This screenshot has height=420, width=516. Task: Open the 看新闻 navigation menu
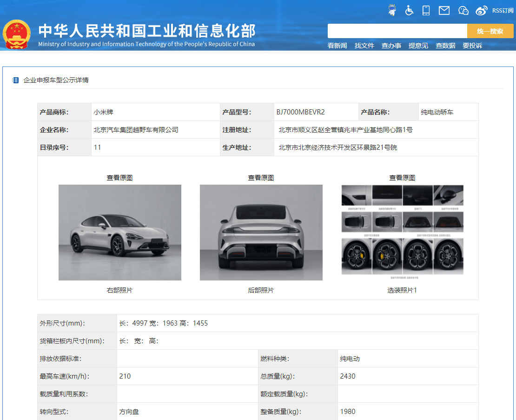click(x=337, y=45)
